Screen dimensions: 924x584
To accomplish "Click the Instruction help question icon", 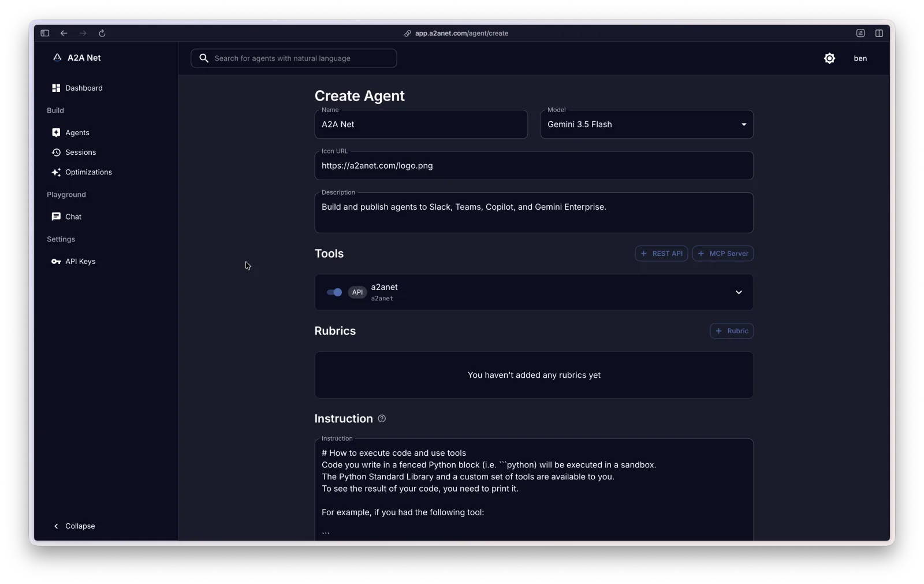I will pyautogui.click(x=382, y=418).
